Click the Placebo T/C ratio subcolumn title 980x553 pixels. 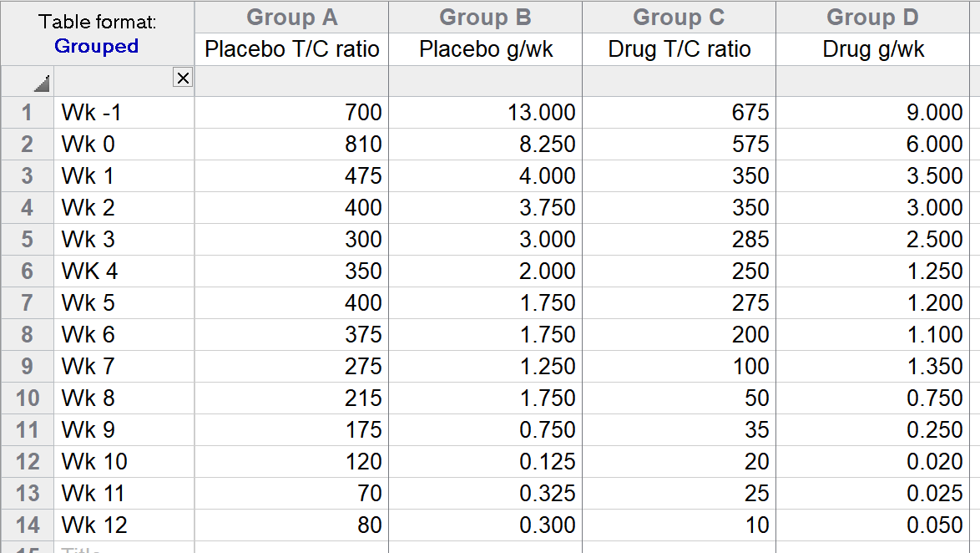coord(290,48)
